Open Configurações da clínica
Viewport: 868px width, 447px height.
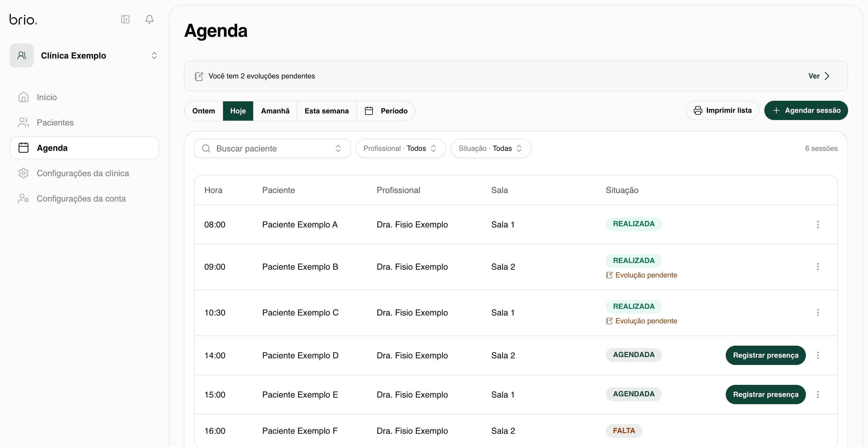[84, 173]
